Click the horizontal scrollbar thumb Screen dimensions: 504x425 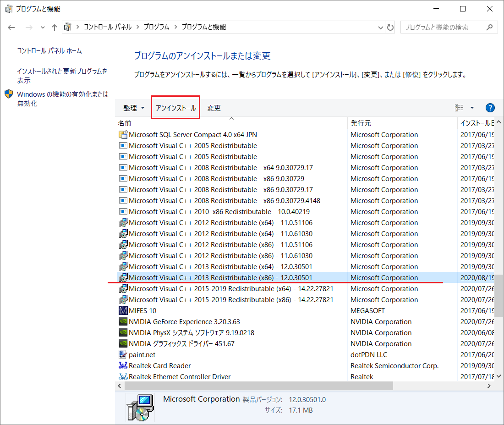pyautogui.click(x=259, y=386)
